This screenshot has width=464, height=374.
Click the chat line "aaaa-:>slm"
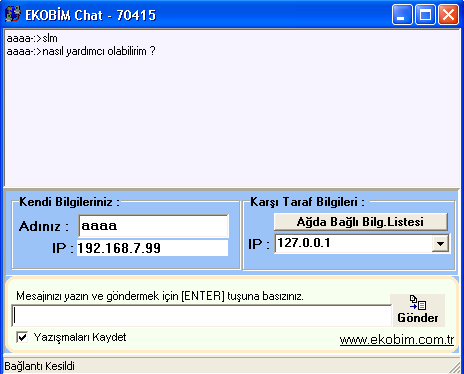click(32, 38)
